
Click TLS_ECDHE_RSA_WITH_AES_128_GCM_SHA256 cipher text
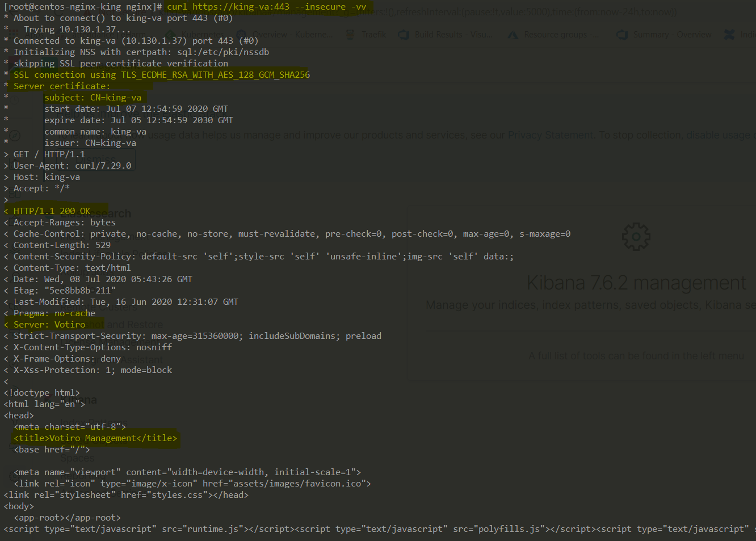215,75
